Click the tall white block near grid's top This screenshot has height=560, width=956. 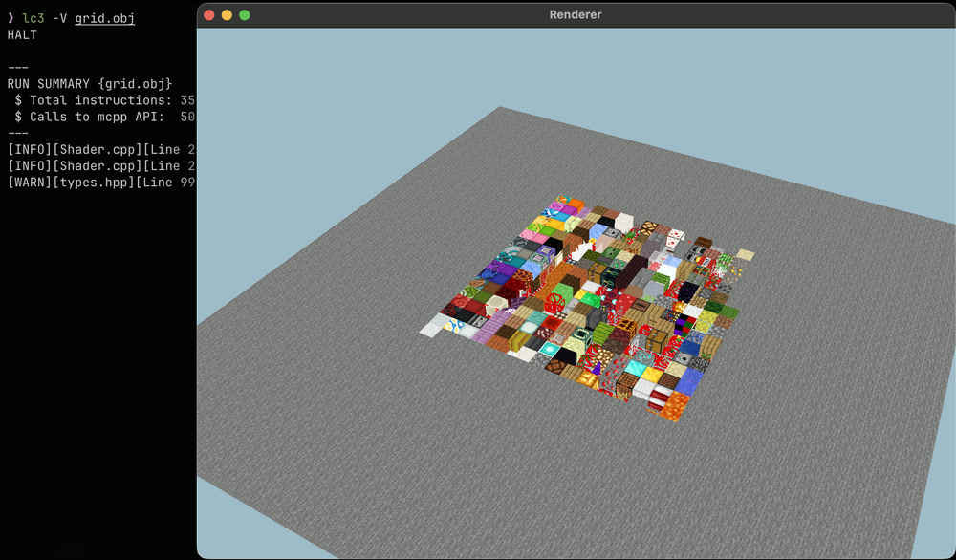(623, 223)
